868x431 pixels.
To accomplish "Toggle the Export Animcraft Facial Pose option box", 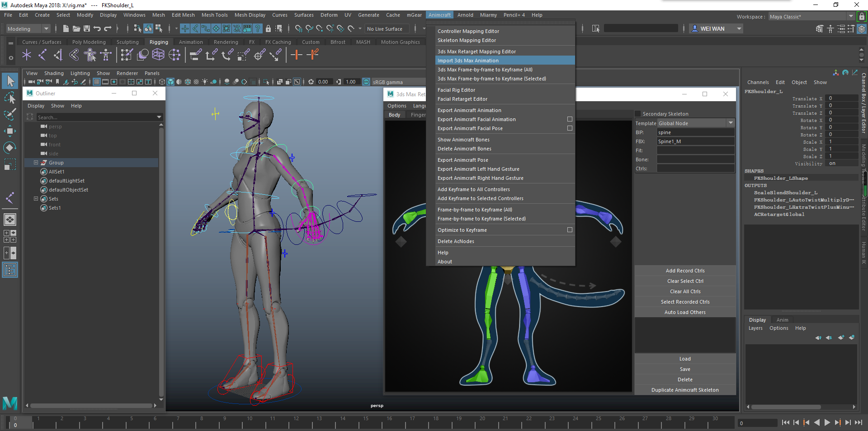I will click(570, 128).
